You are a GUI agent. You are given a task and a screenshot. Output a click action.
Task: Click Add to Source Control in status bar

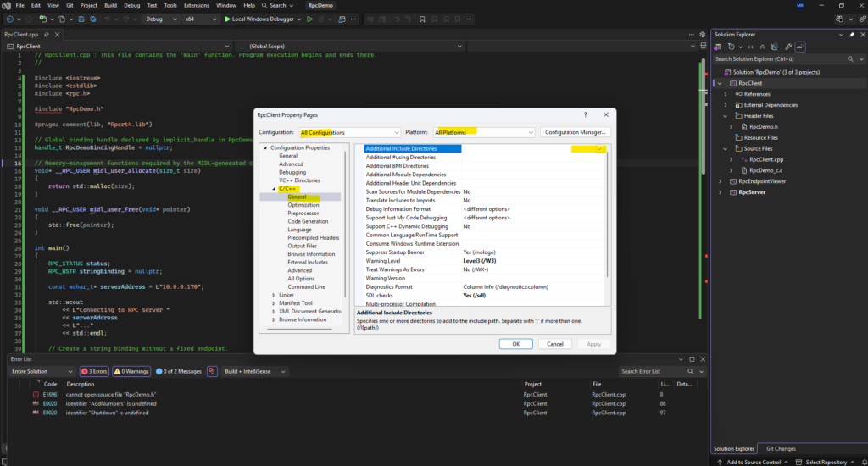(753, 462)
